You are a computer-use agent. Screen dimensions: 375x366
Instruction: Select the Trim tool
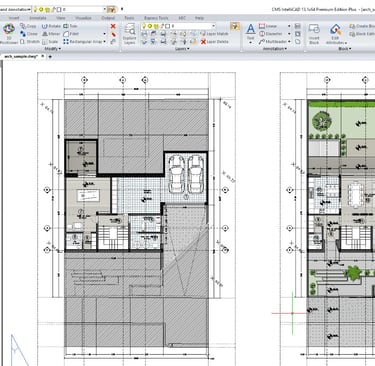point(70,26)
